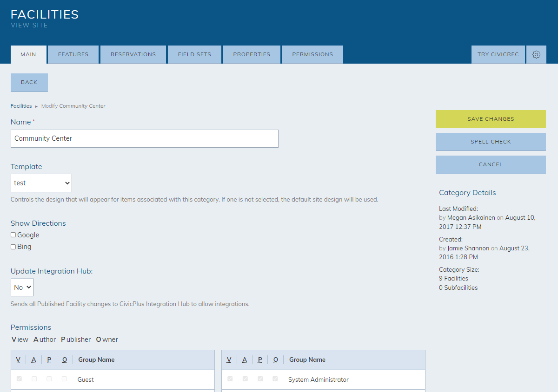Screen dimensions: 558x392
Task: Open the Template dropdown
Action: (41, 183)
